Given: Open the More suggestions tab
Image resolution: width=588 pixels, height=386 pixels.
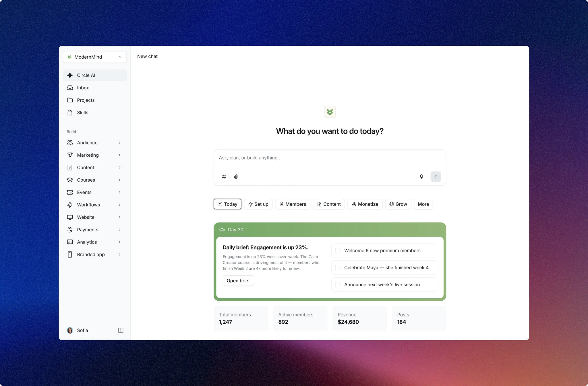Looking at the screenshot, I should click(x=423, y=204).
